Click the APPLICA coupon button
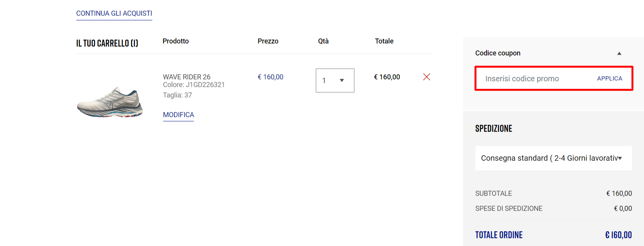Screen dimensions: 644x246 coord(610,78)
